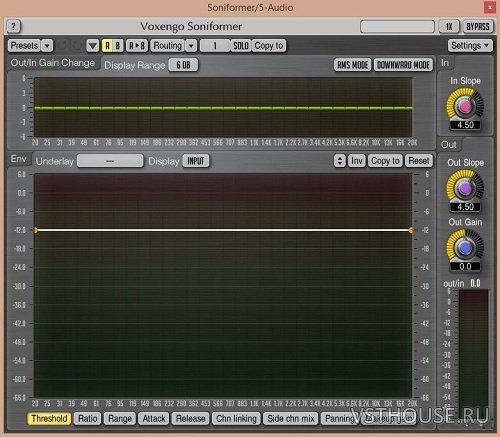The width and height of the screenshot is (500, 437).
Task: Copy state with A to B button
Action: click(x=137, y=46)
